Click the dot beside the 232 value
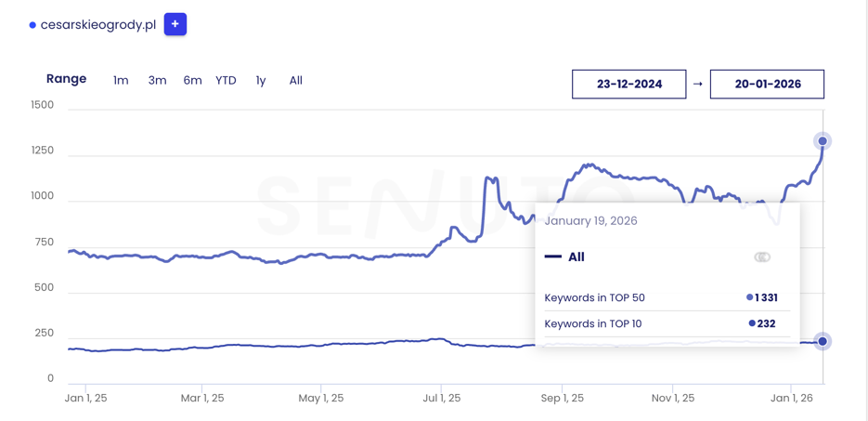This screenshot has height=421, width=868. pos(752,323)
